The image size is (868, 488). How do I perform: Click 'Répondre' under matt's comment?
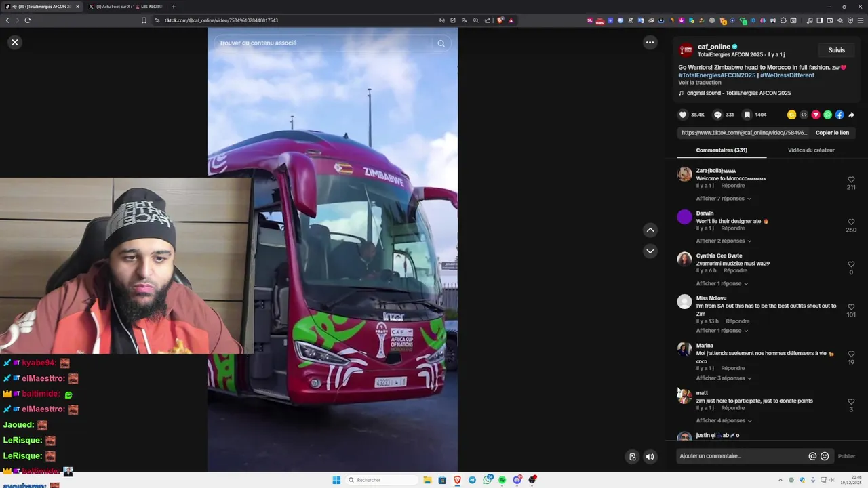[732, 408]
